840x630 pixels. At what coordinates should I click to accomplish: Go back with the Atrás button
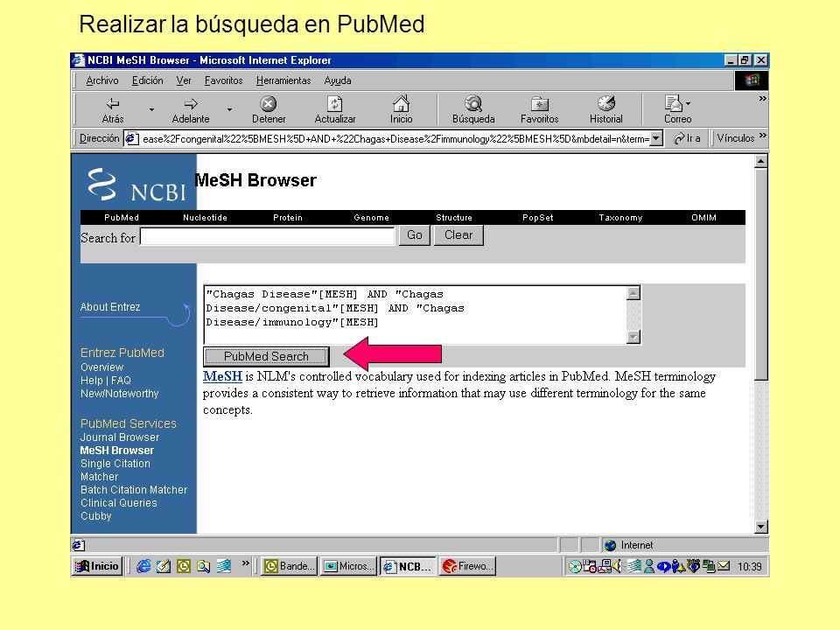point(113,110)
